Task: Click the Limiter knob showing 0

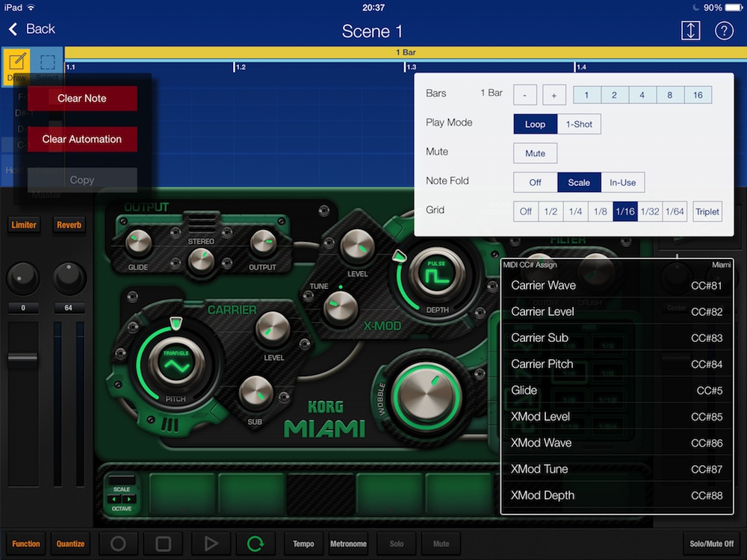Action: (22, 278)
